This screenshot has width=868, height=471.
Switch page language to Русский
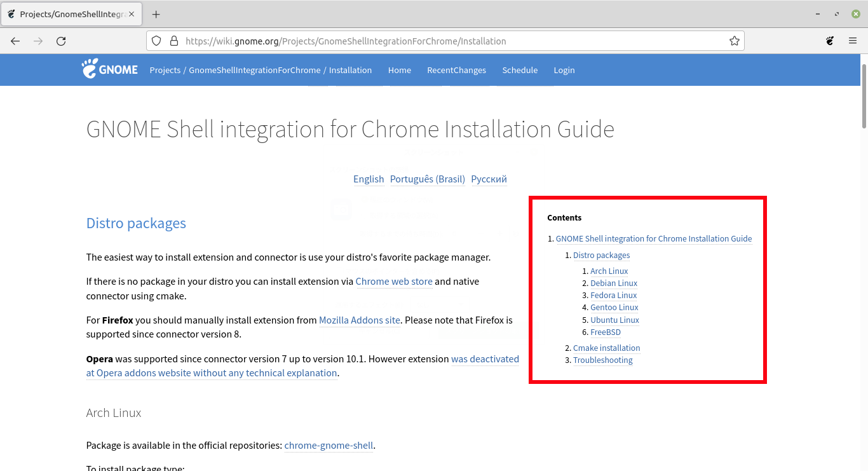pyautogui.click(x=489, y=179)
